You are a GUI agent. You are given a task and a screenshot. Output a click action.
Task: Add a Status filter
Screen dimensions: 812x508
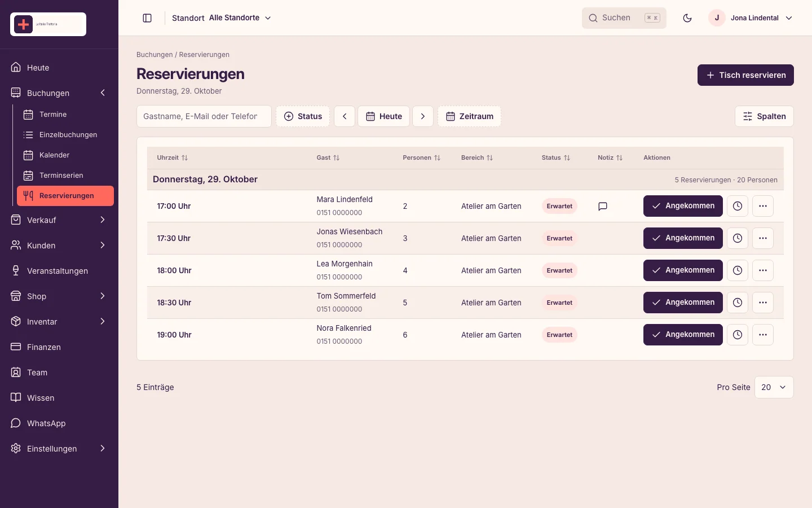[303, 116]
